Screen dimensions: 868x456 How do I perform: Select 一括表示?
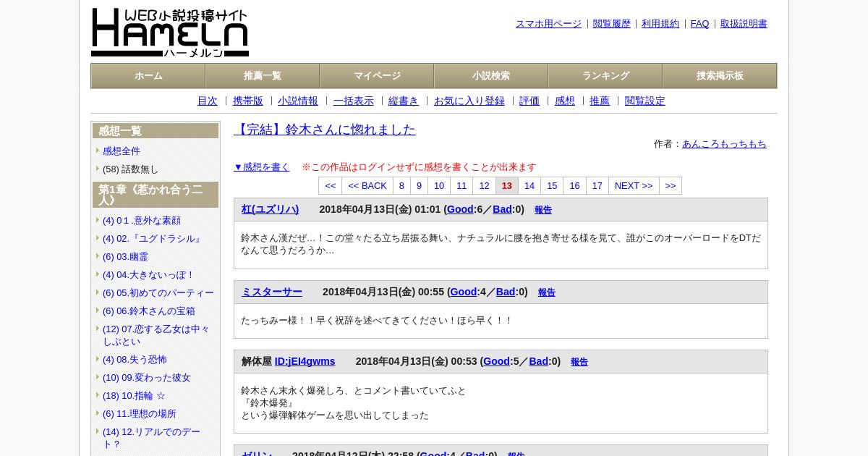[354, 101]
